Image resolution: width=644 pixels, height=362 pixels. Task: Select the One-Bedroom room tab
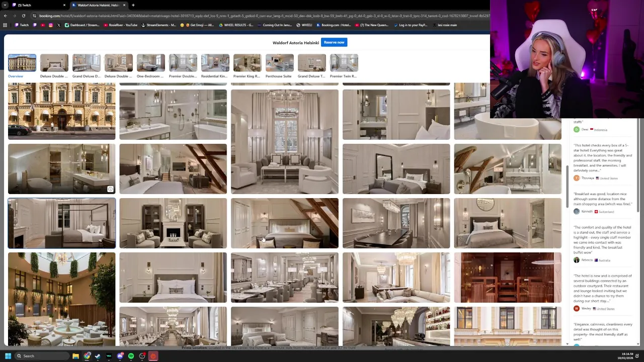[150, 66]
